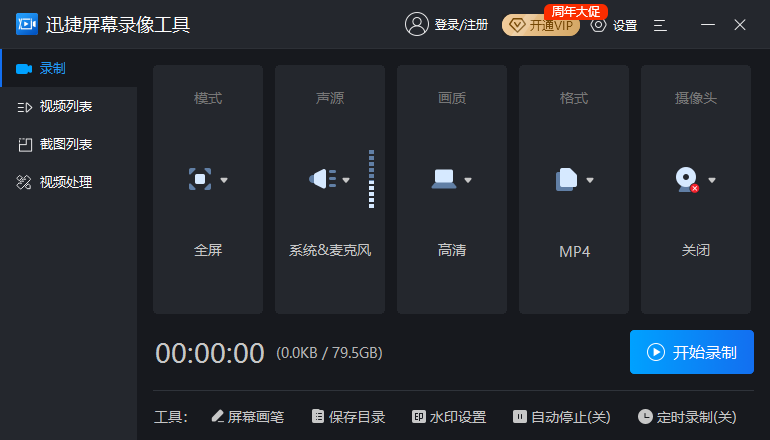Click the video list icon beside 视频列表
The image size is (770, 440).
(x=25, y=107)
